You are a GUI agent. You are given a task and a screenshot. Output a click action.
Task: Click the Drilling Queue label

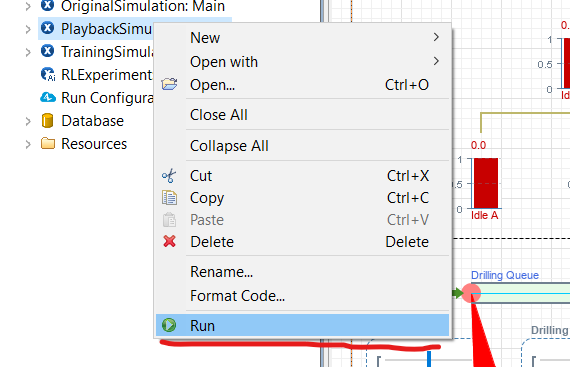coord(505,275)
